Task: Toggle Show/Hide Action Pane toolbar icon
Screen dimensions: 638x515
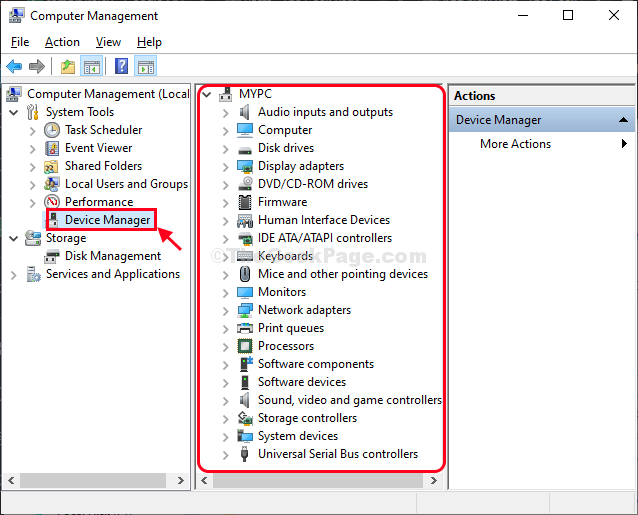Action: pos(145,66)
